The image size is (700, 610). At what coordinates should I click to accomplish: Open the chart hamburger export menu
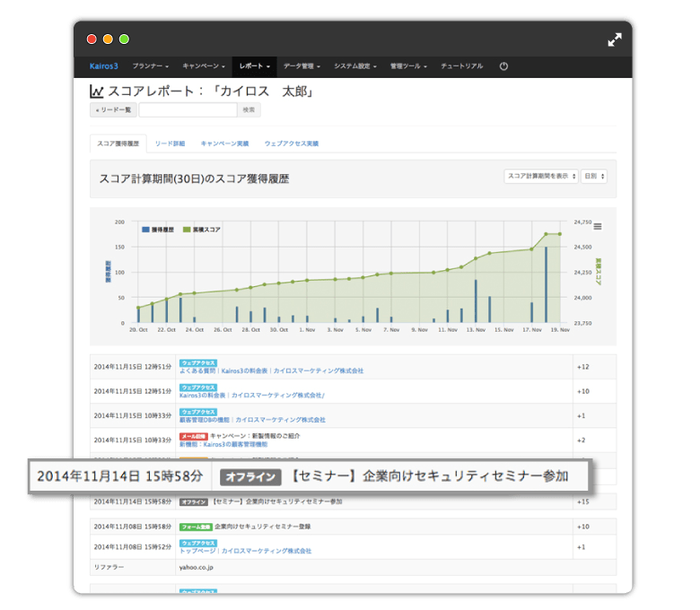point(598,226)
